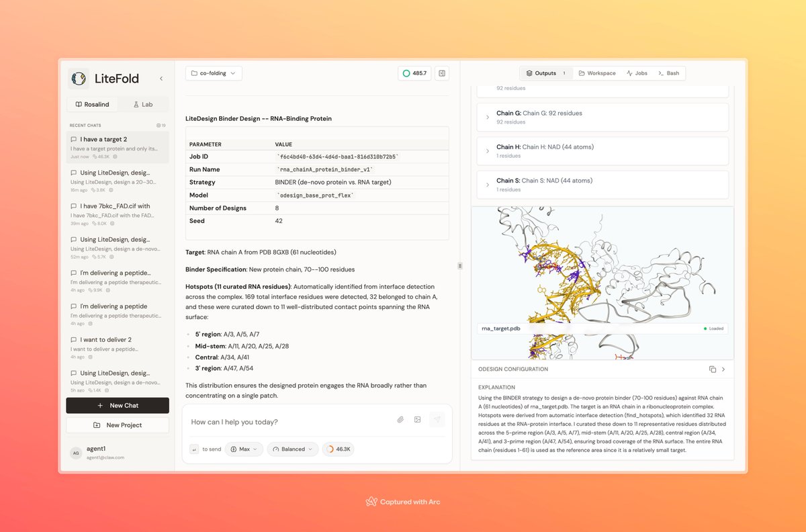Open the Balanced mode dropdown
This screenshot has width=806, height=532.
point(293,449)
